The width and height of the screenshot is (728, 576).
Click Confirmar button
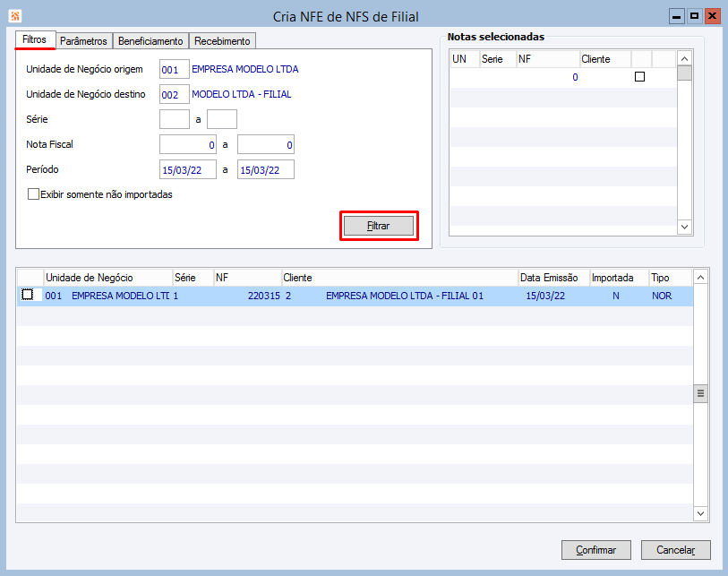(x=596, y=550)
